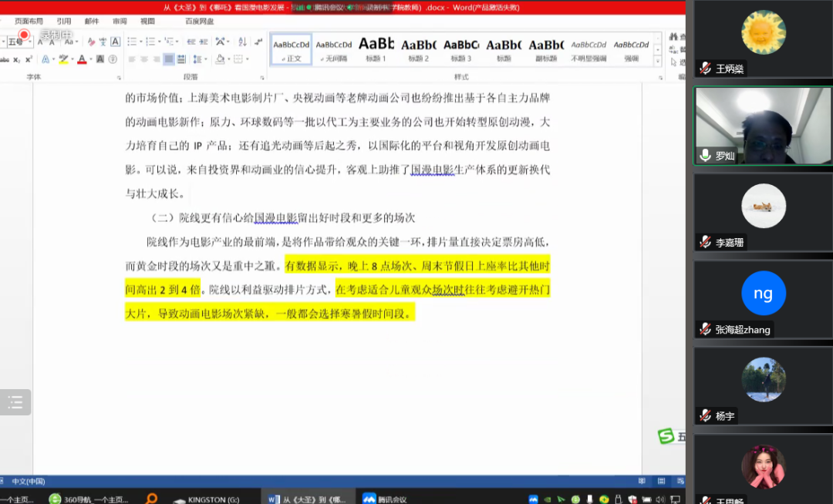Open the 百度网盘 ribbon tab
Screen dimensions: 833x504
199,22
